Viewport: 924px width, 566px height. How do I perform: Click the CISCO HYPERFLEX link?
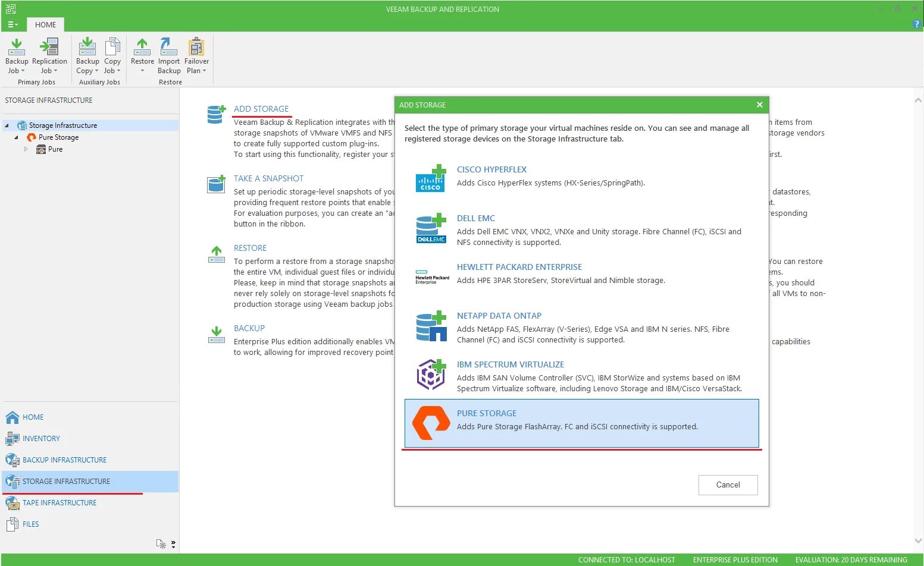tap(491, 169)
